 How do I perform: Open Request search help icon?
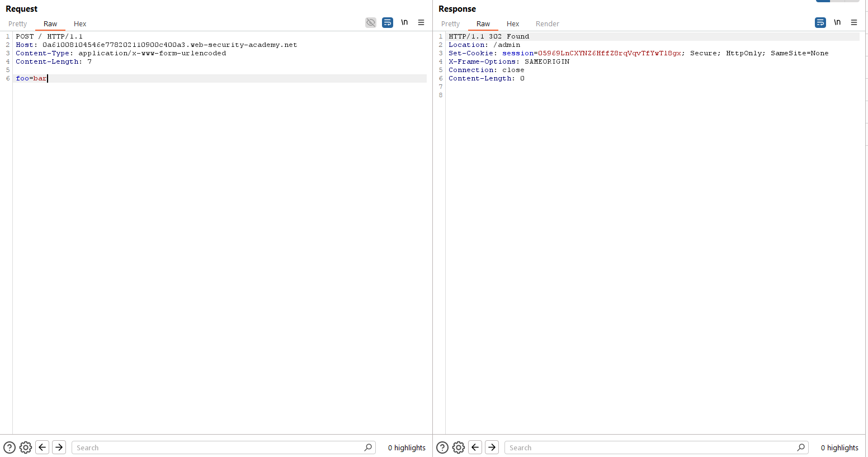click(10, 448)
